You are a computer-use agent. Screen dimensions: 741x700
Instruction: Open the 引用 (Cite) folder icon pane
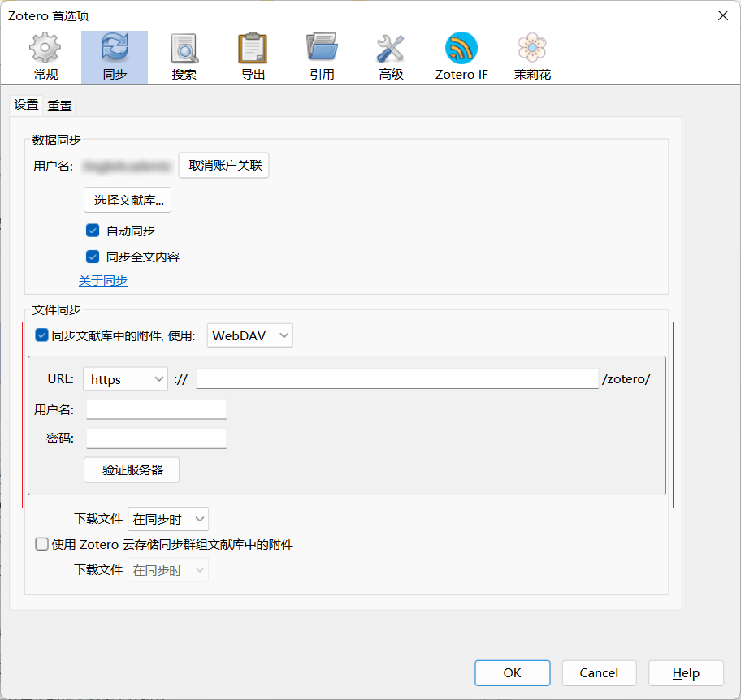click(x=322, y=57)
